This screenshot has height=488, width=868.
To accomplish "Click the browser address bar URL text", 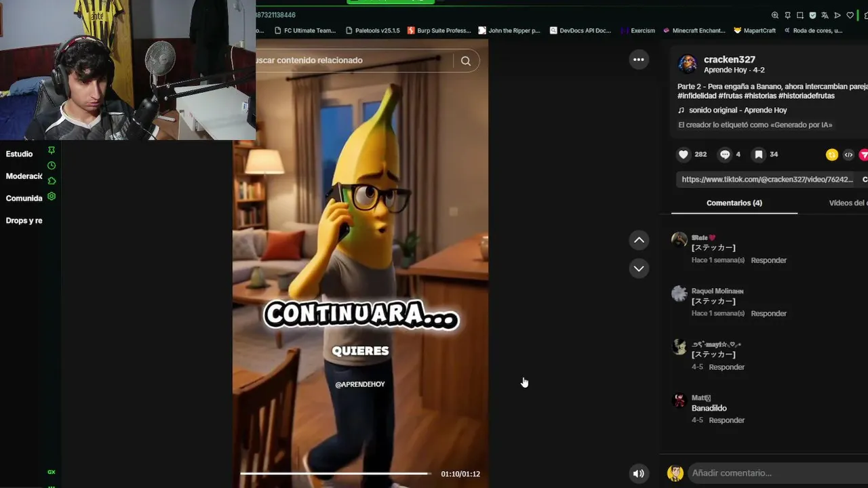I will pyautogui.click(x=275, y=15).
